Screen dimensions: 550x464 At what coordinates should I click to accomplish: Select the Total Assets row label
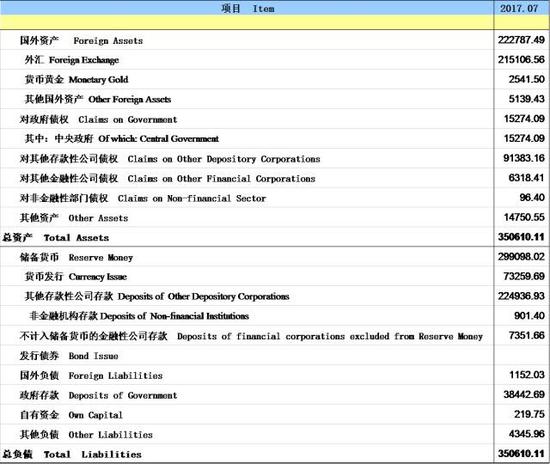[56, 237]
